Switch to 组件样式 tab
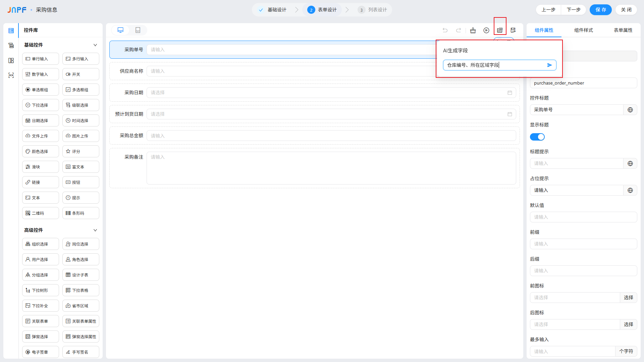Screen dimensions: 644x362 (x=583, y=30)
